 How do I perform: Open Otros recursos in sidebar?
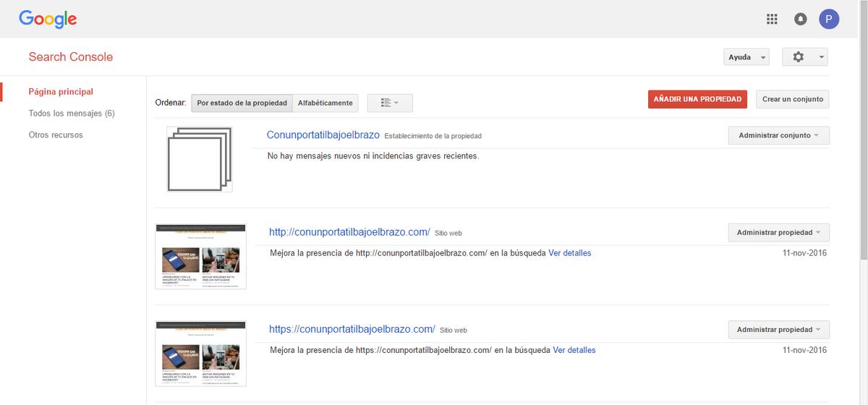point(56,135)
